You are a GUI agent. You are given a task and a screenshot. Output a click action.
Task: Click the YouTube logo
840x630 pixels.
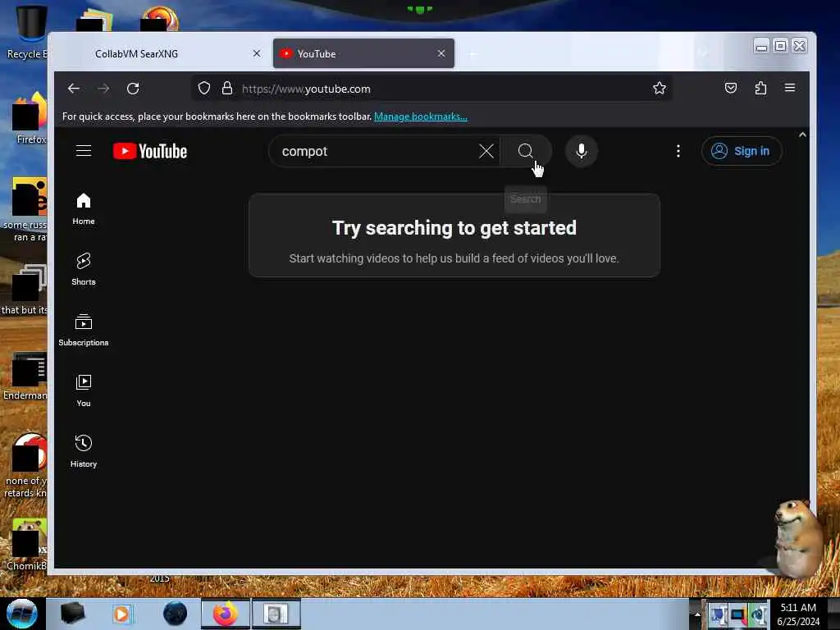click(150, 152)
